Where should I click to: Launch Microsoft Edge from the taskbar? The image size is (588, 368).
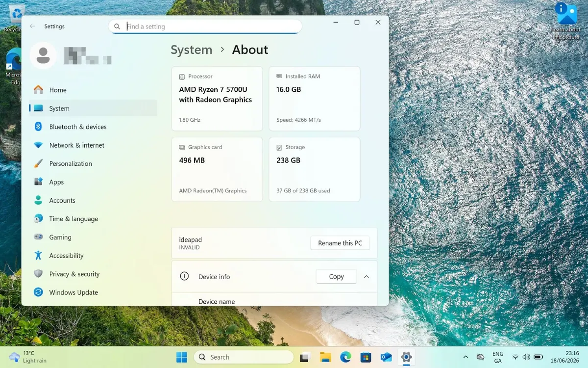pos(346,357)
